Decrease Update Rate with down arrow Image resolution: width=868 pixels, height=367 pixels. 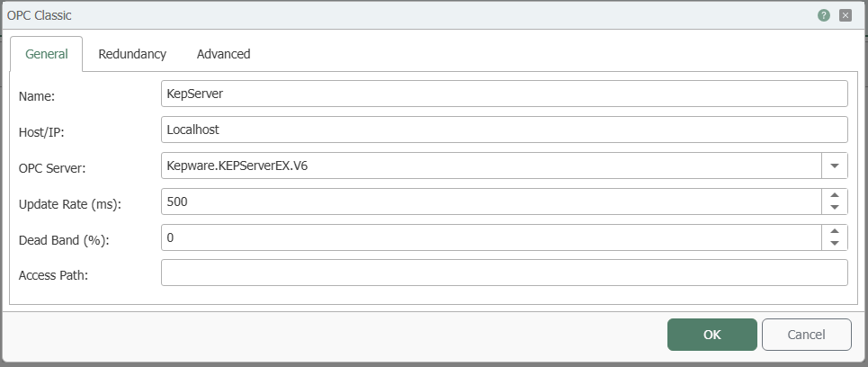(835, 208)
